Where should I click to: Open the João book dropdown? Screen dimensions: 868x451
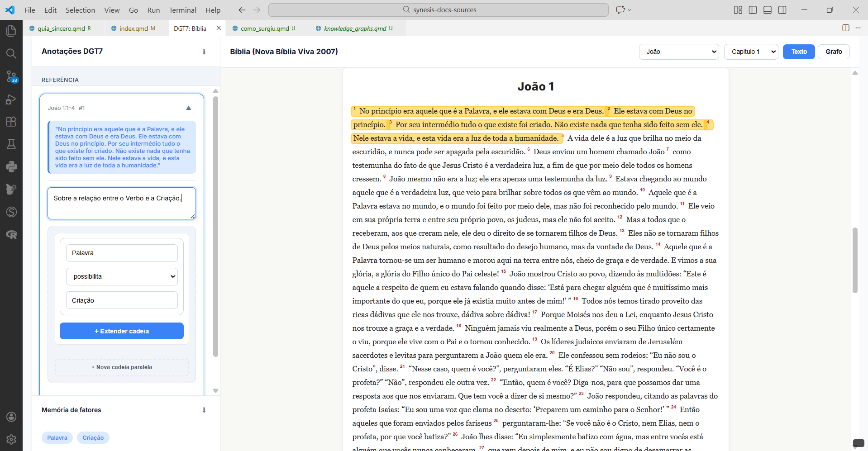click(x=679, y=52)
